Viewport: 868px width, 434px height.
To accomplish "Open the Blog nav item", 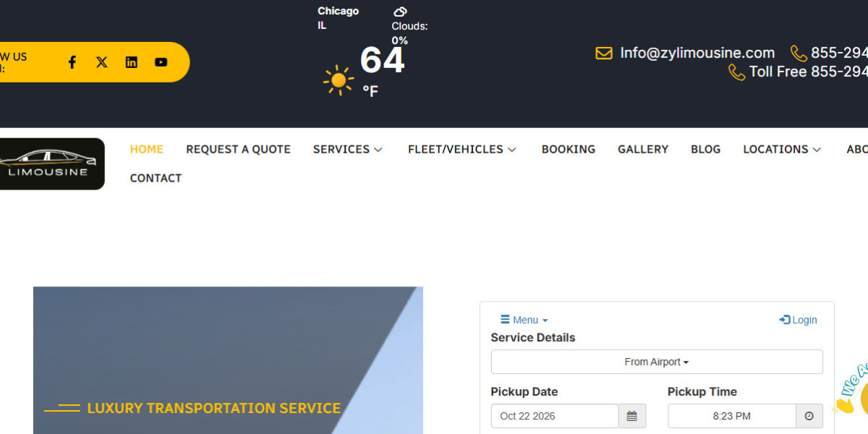I will coord(706,149).
